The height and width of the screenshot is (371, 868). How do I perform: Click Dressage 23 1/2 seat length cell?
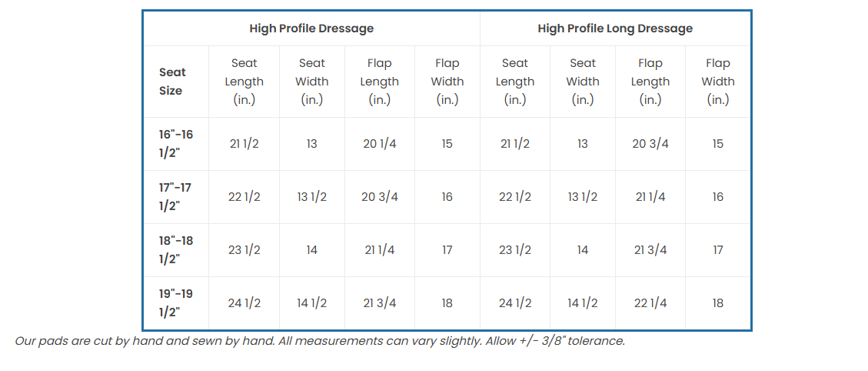(244, 250)
